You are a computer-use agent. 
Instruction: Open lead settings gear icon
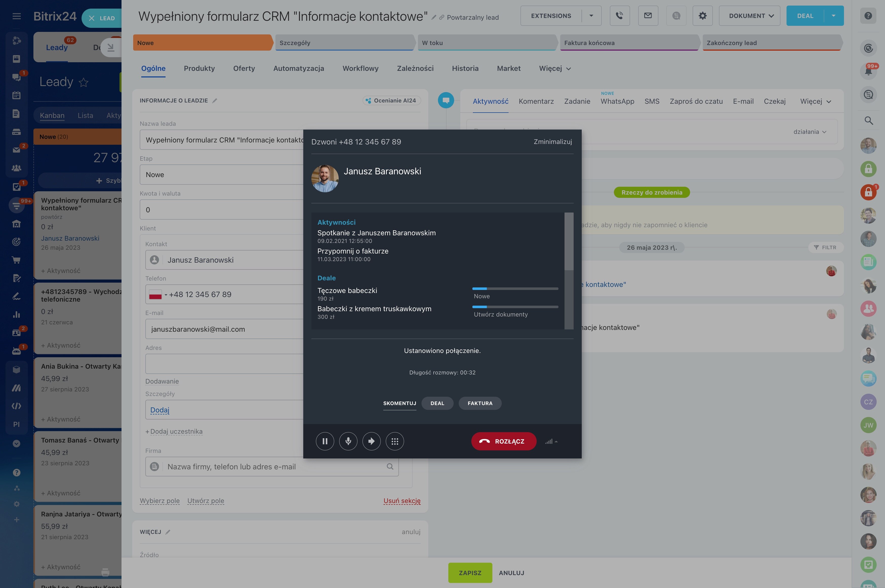tap(702, 16)
